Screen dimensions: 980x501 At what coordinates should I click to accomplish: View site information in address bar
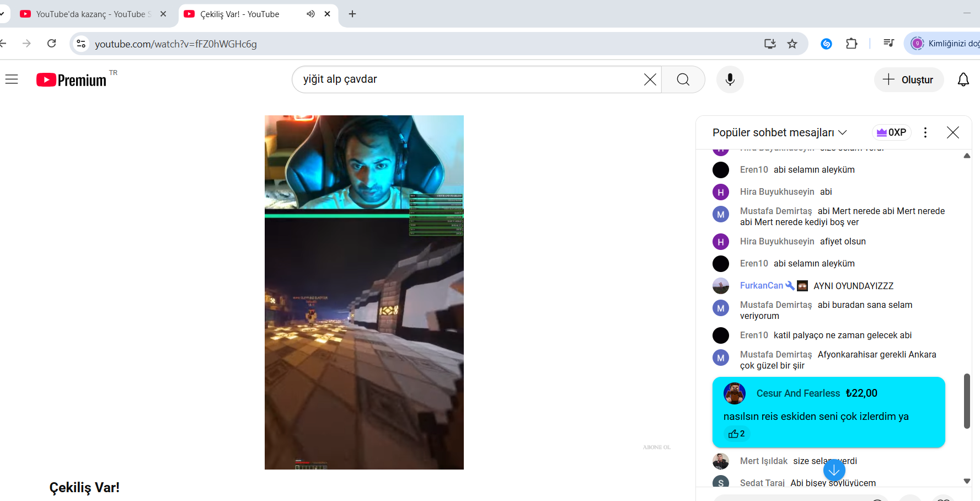(x=81, y=44)
